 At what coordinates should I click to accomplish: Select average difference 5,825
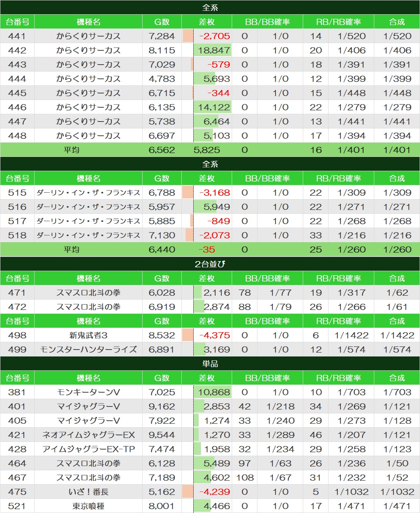click(207, 150)
